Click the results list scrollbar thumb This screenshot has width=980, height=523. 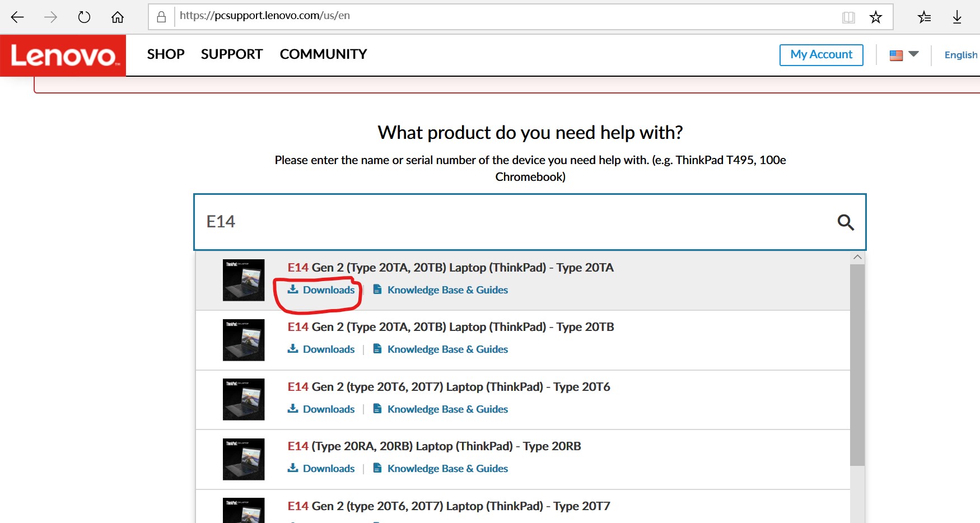[857, 365]
